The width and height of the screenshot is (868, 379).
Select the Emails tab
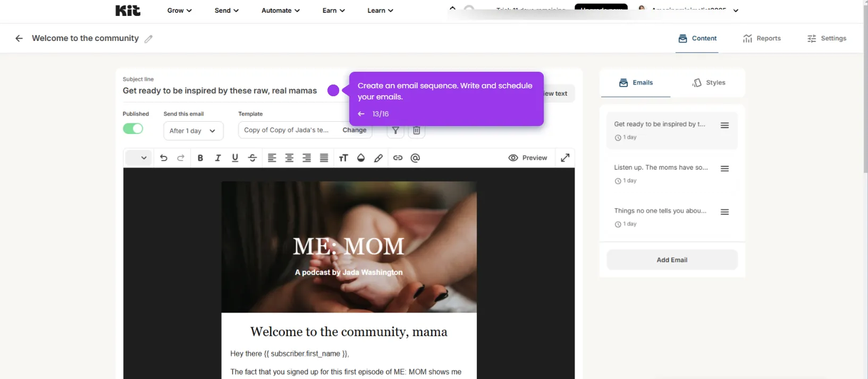(x=636, y=83)
